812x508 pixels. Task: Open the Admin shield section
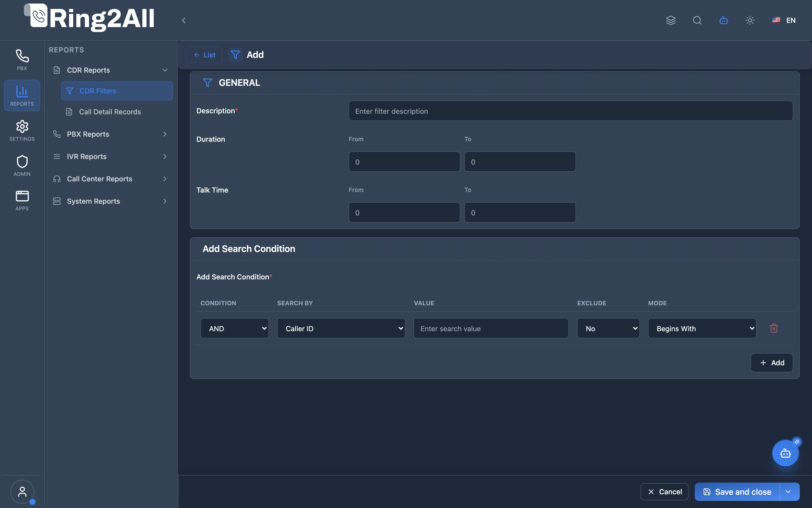coord(22,166)
